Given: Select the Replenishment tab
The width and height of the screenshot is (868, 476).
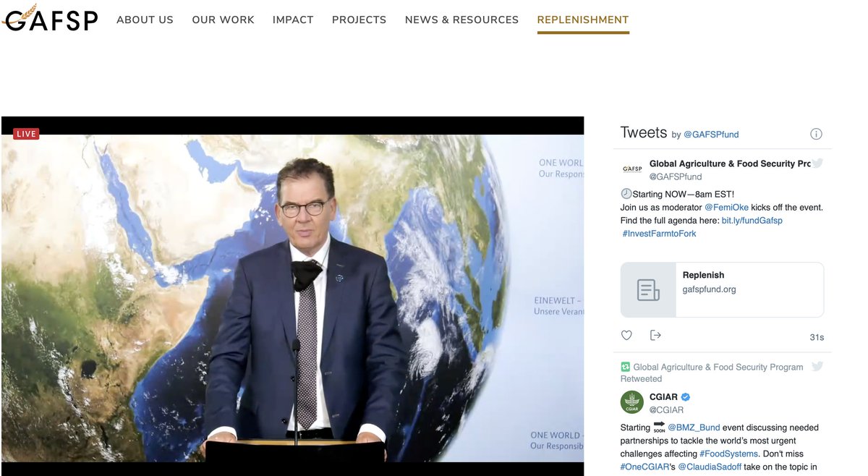Looking at the screenshot, I should [583, 20].
